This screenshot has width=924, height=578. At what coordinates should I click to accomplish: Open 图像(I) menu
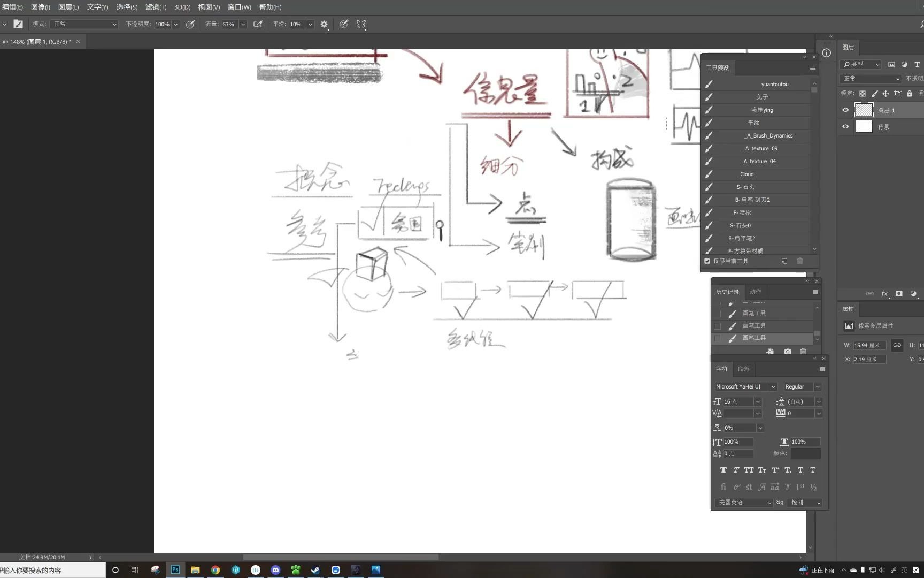point(41,7)
